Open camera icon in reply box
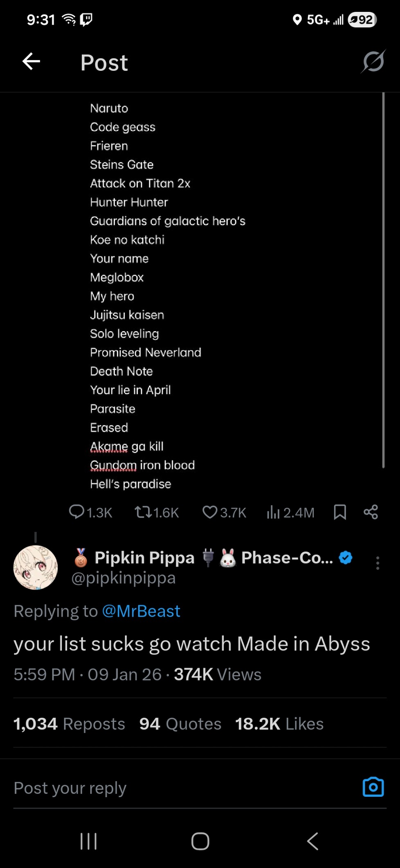Screen dimensions: 400x868 [x=373, y=787]
